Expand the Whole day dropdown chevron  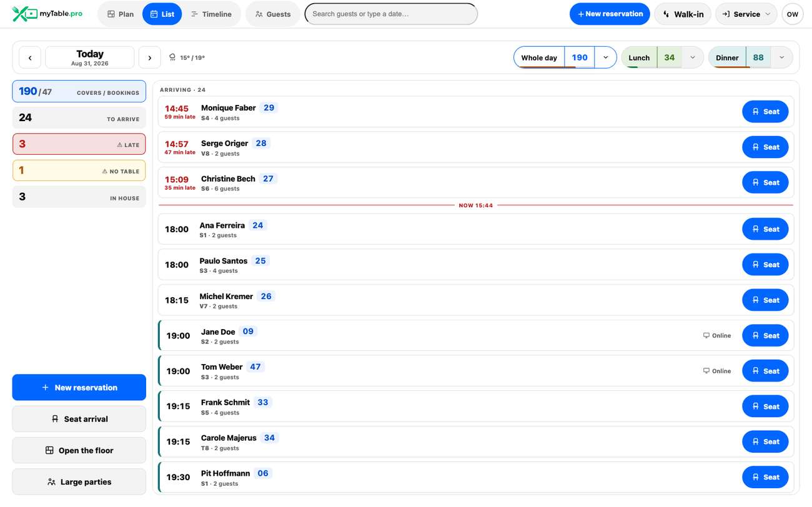coord(605,57)
